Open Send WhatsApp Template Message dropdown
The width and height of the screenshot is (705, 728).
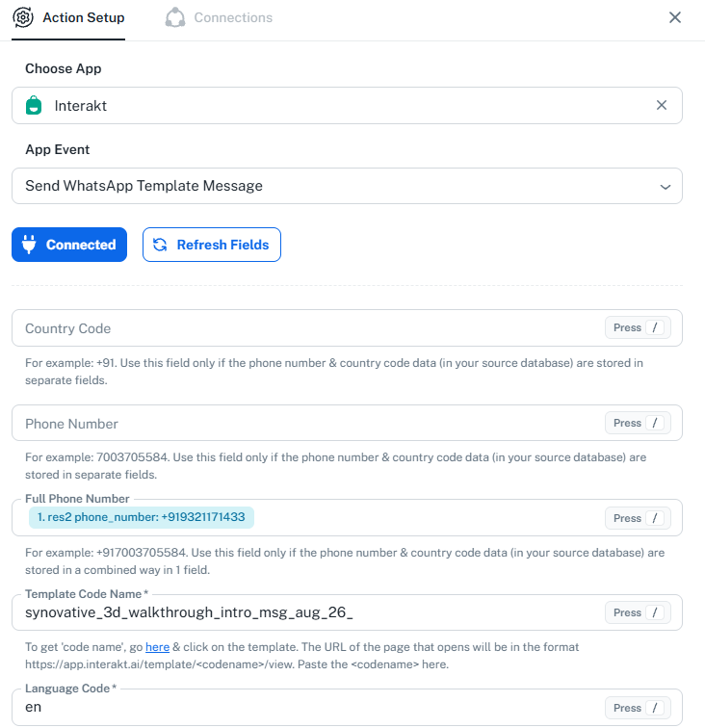(x=347, y=186)
